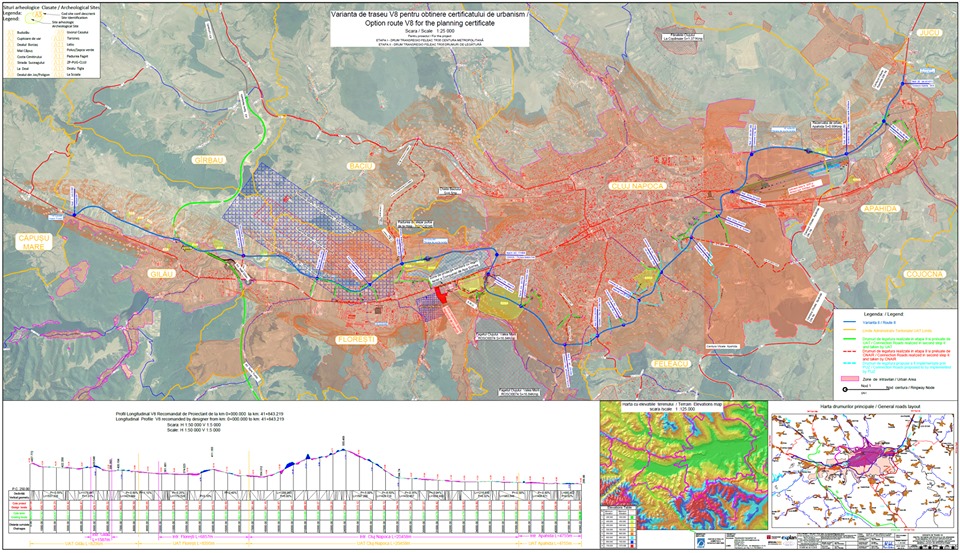The width and height of the screenshot is (960, 553).
Task: Click the JUCU locality label
Action: [928, 32]
